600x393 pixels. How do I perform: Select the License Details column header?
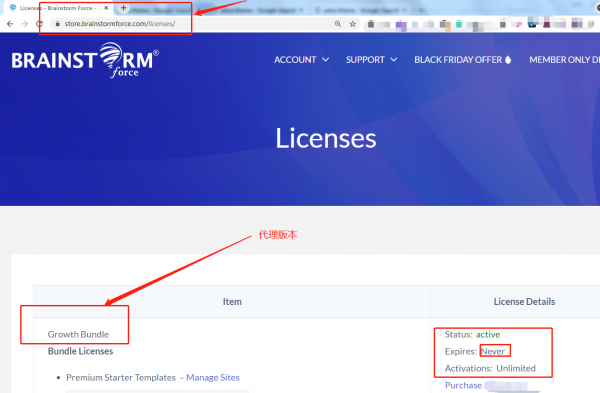coord(524,302)
